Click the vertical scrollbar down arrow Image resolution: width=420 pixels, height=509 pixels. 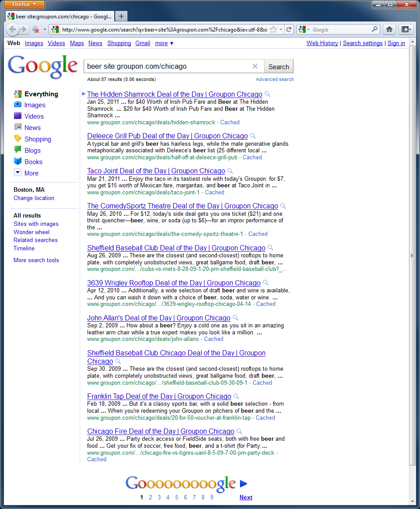point(413,502)
